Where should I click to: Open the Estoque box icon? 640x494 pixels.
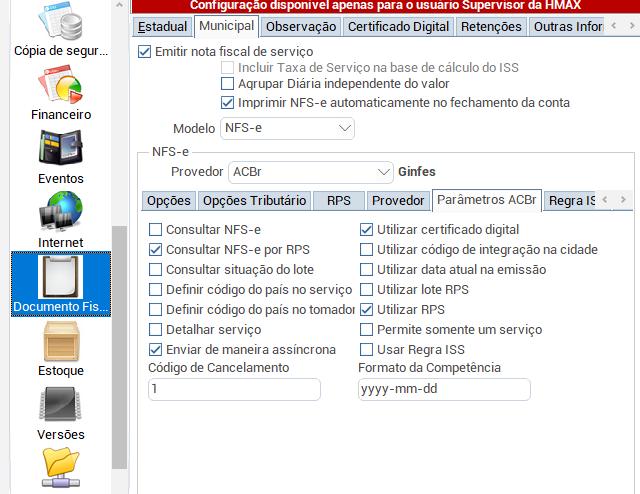pos(59,343)
